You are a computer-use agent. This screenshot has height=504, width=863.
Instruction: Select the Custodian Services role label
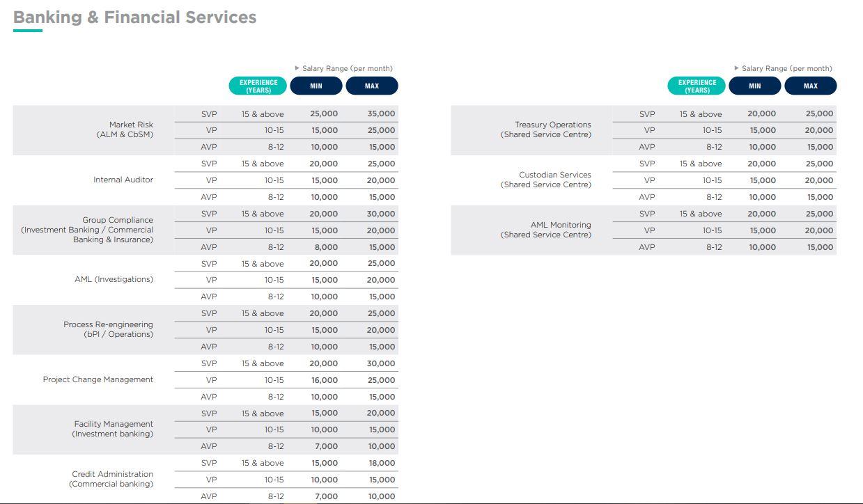coord(546,180)
